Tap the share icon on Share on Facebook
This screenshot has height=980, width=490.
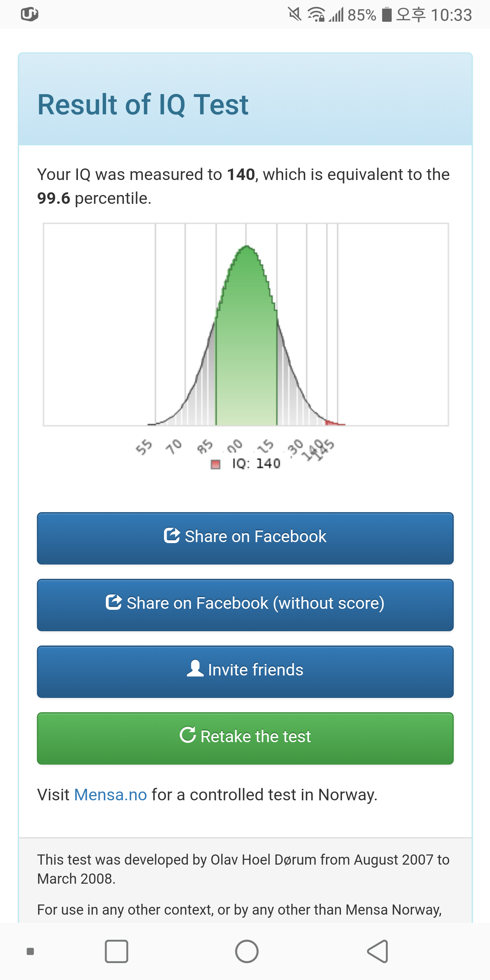[171, 535]
